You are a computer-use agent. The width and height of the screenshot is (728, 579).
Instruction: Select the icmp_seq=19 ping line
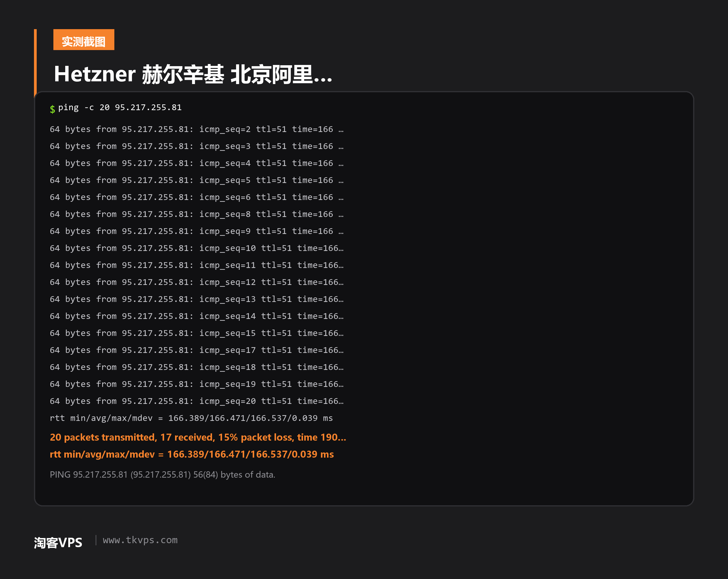click(197, 384)
